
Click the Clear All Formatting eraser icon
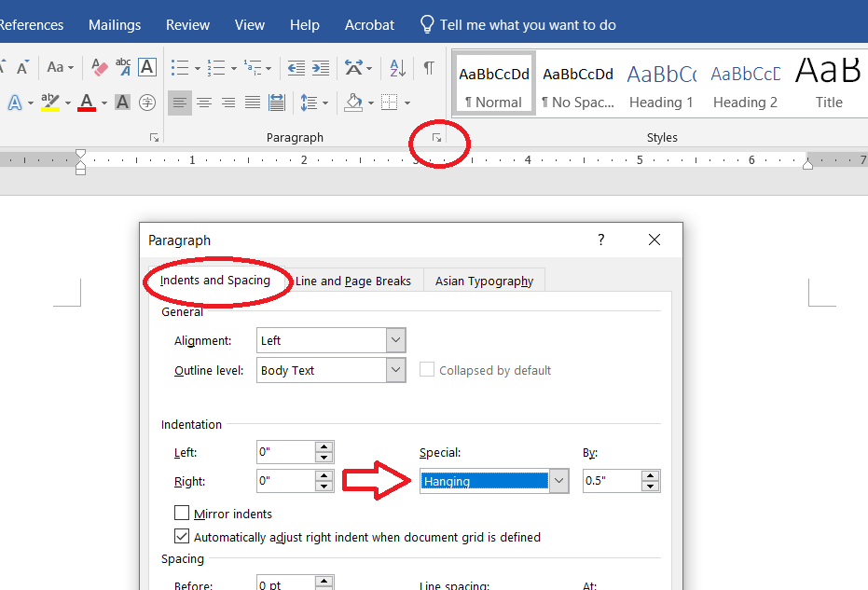[x=100, y=68]
